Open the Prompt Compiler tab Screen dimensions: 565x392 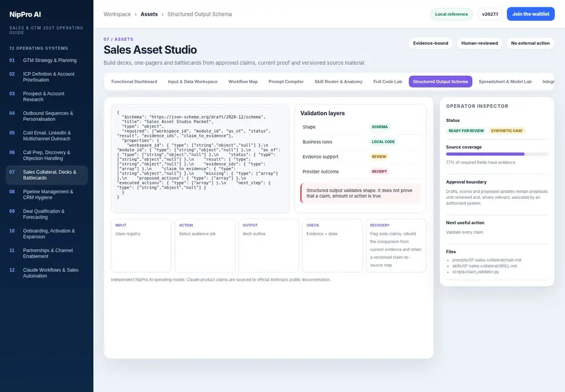coord(286,81)
